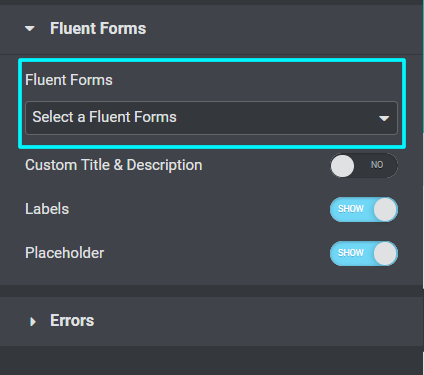Turn off the Labels show toggle
The height and width of the screenshot is (375, 424).
pyautogui.click(x=364, y=209)
